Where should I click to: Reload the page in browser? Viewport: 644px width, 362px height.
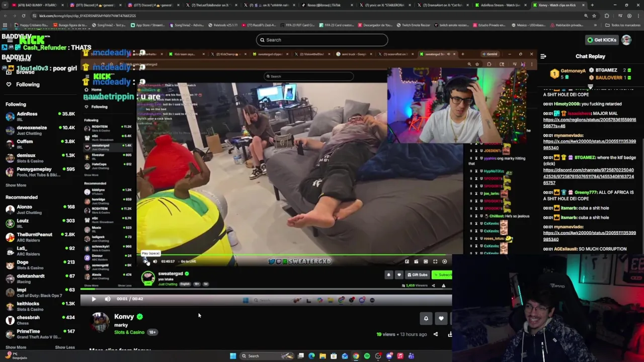23,16
